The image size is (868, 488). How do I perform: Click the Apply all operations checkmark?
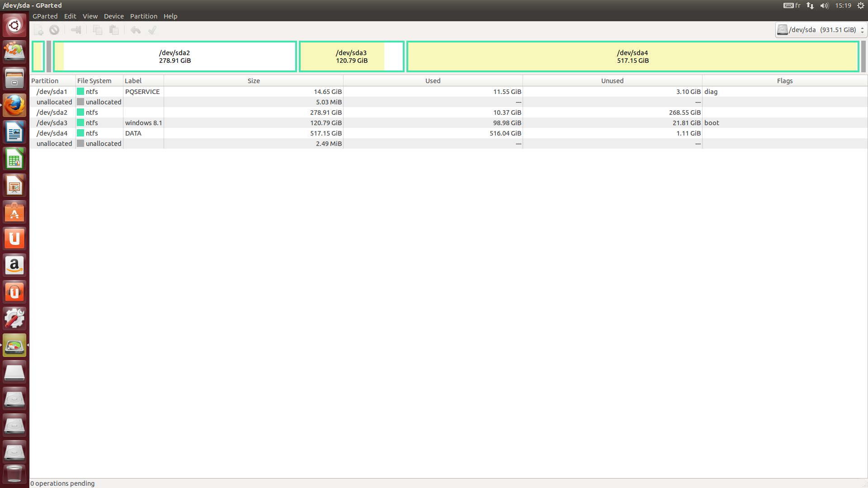click(152, 30)
